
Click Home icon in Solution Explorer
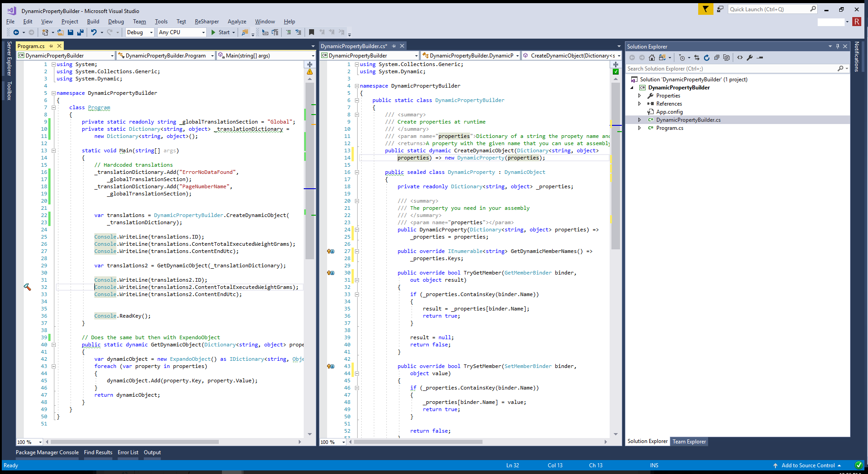651,58
